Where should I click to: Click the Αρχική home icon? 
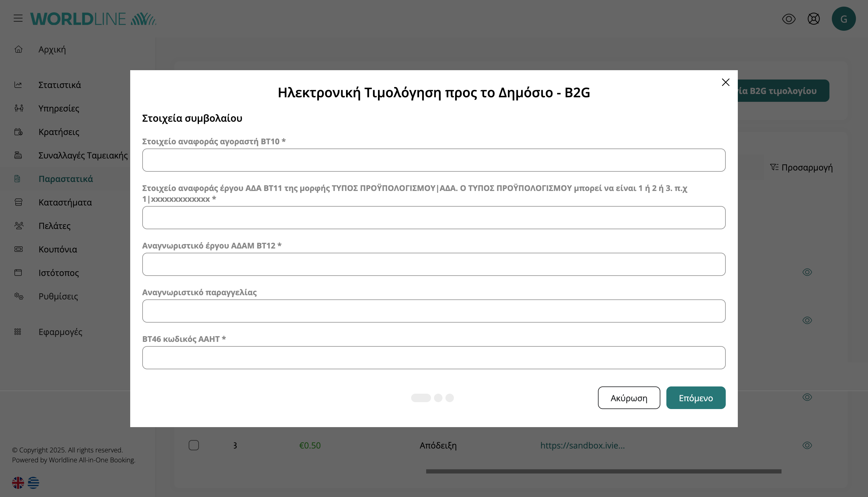18,49
